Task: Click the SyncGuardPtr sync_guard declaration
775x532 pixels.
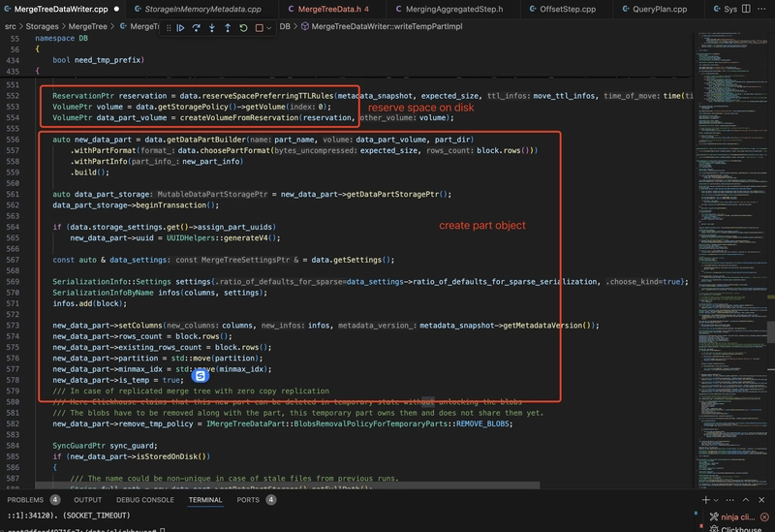Action: (105, 446)
